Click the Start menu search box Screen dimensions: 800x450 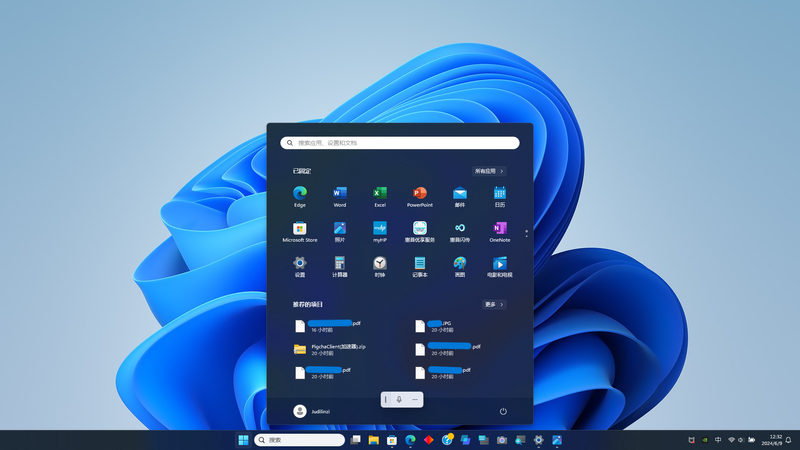[400, 143]
